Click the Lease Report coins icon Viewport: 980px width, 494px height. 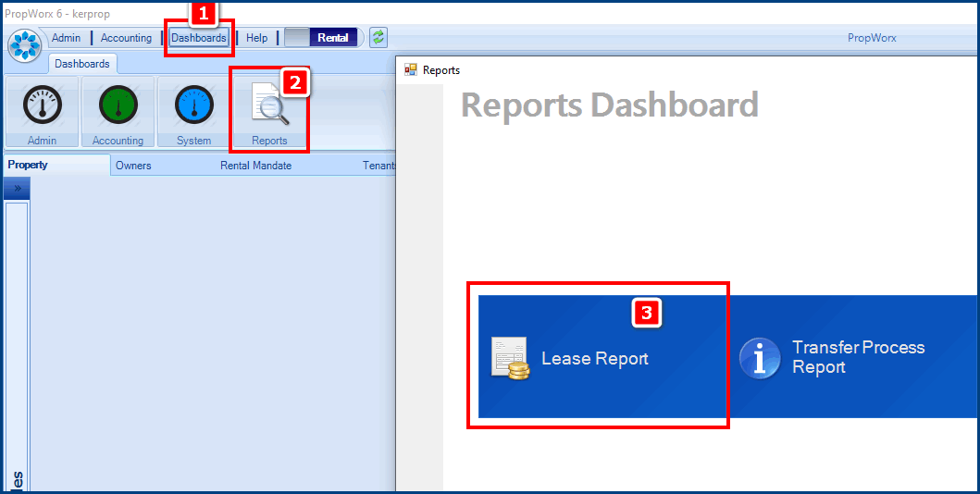[x=510, y=358]
